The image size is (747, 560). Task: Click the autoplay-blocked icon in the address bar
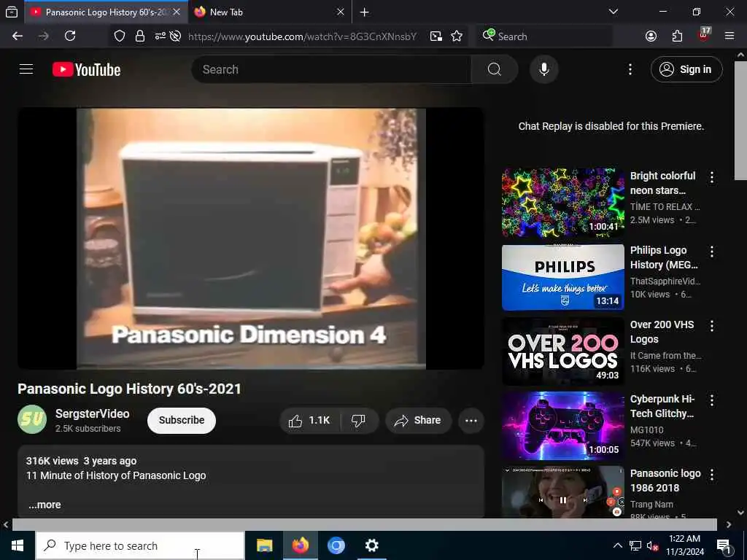[175, 36]
